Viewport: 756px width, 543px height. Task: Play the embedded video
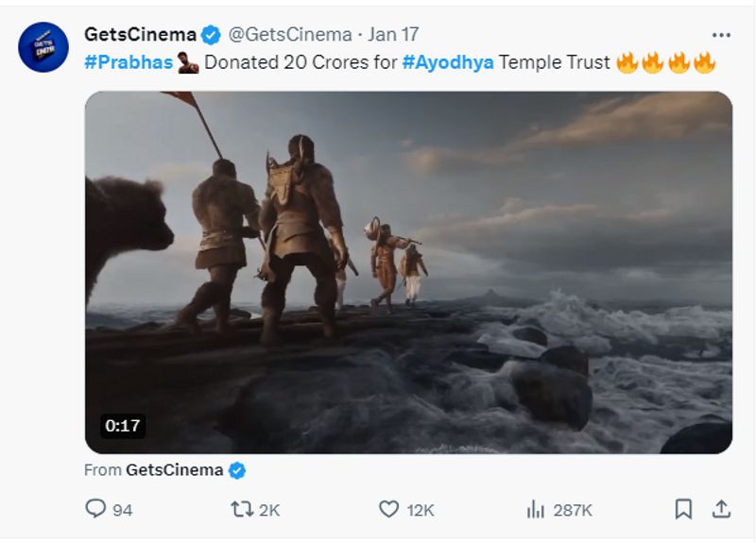[408, 273]
